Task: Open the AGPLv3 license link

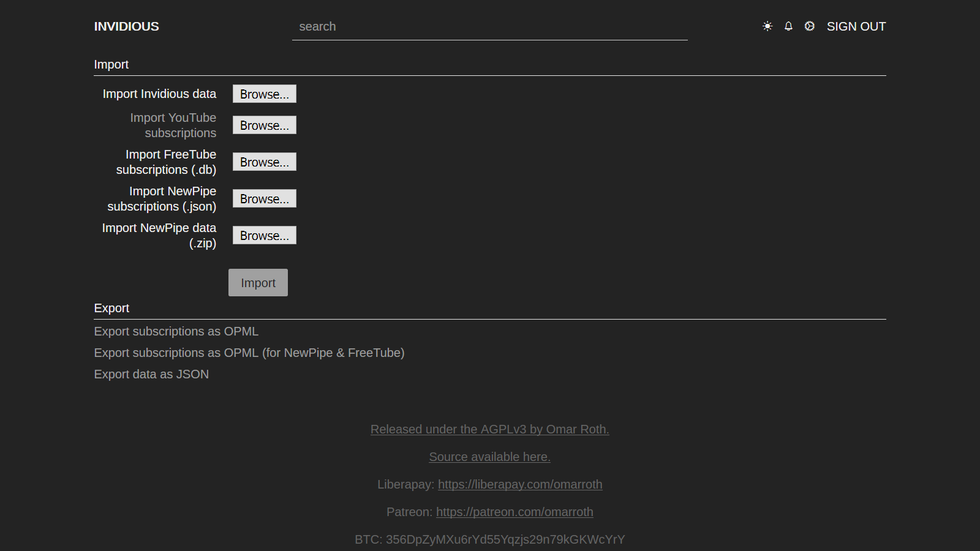Action: pyautogui.click(x=489, y=429)
